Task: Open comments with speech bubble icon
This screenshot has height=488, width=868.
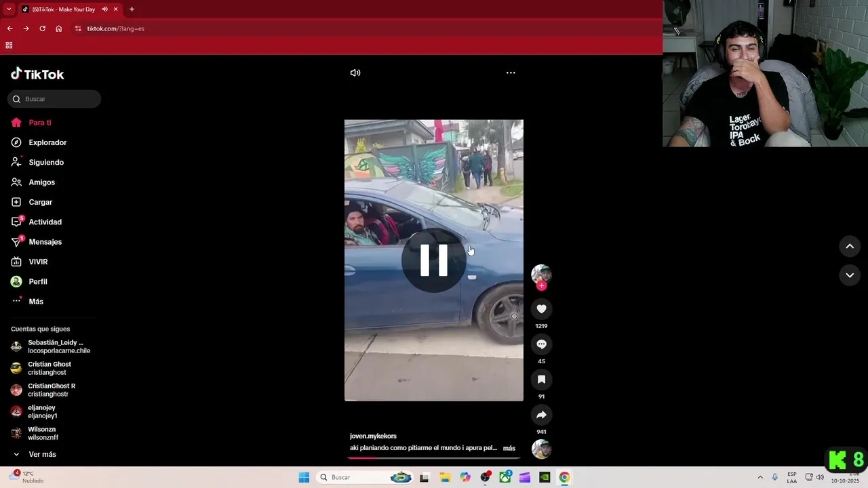Action: tap(541, 344)
